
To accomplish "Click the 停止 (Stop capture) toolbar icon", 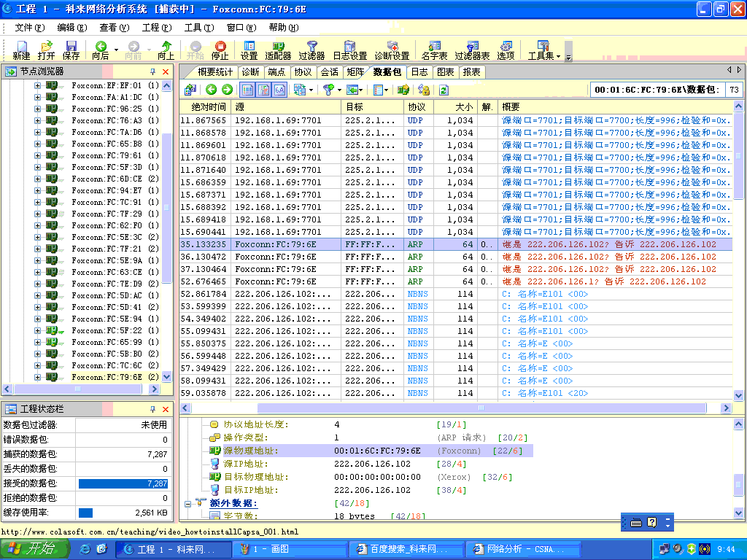I will click(220, 50).
